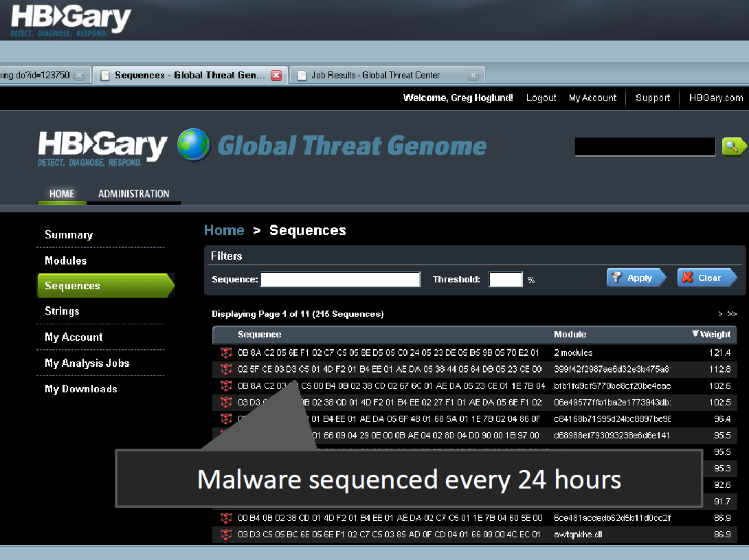The width and height of the screenshot is (749, 560).
Task: Click the green search magnifier icon
Action: (x=733, y=146)
